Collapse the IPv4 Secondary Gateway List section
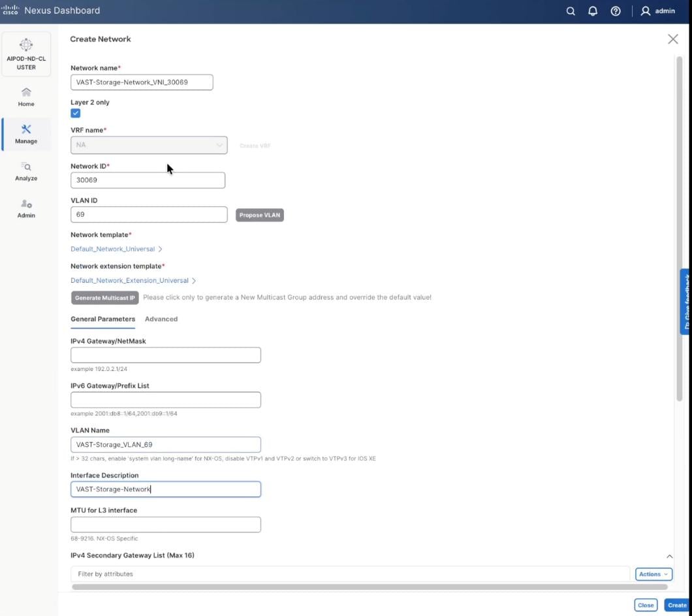Screen dimensions: 692x616 click(x=669, y=555)
